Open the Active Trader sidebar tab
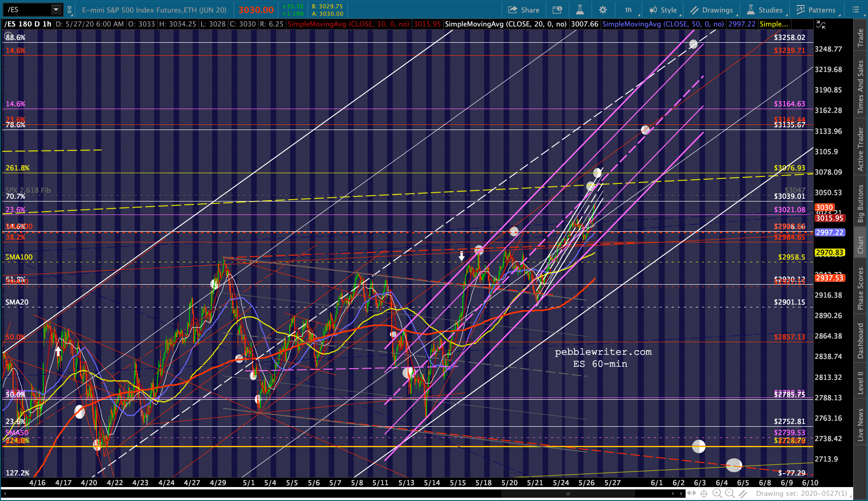The width and height of the screenshot is (868, 501). 861,150
